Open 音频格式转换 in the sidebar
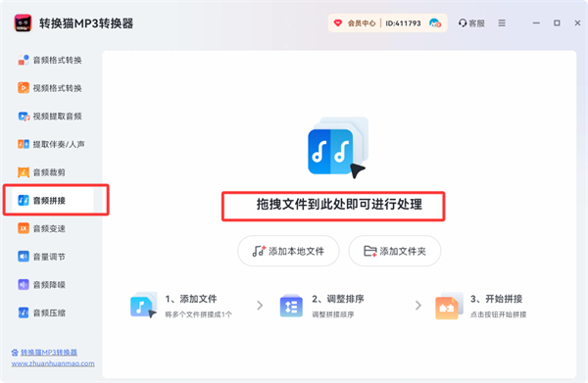The height and width of the screenshot is (383, 588). (x=50, y=60)
